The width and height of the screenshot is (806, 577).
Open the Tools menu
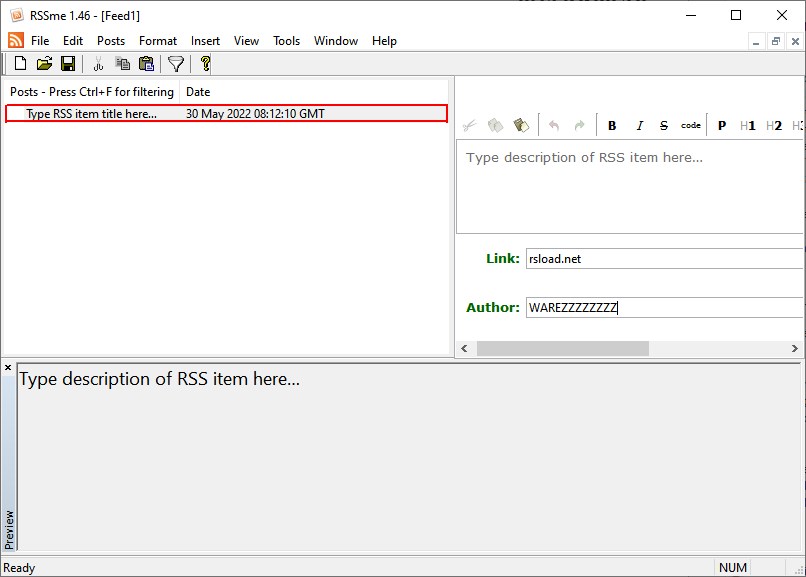[286, 41]
